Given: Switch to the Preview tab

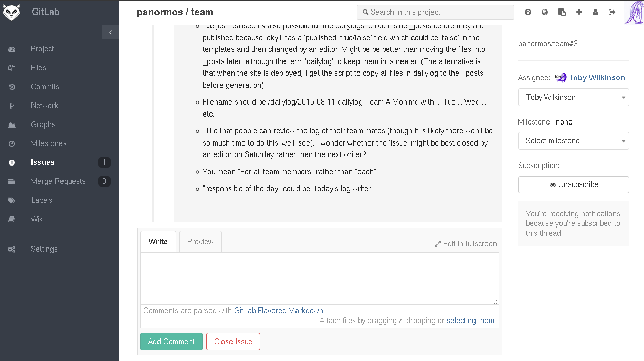Looking at the screenshot, I should pos(200,242).
